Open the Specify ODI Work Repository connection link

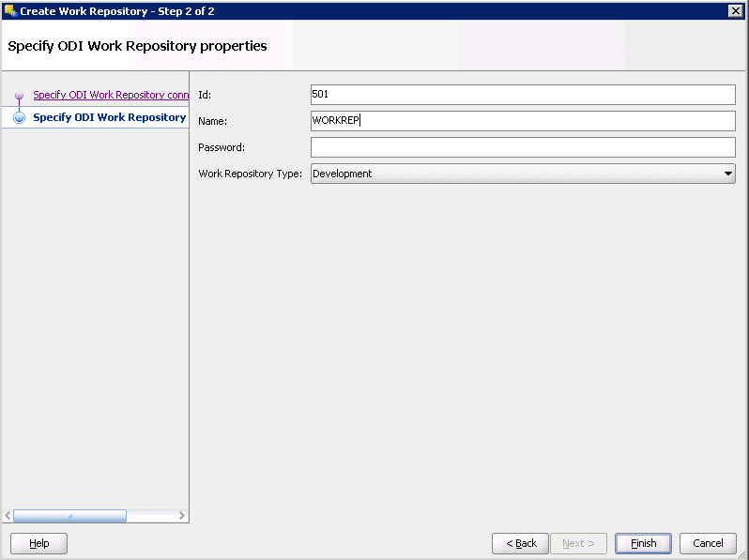[x=111, y=95]
